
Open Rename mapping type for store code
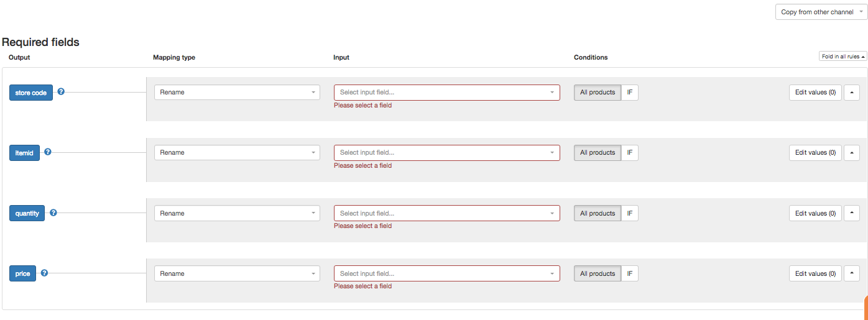(237, 93)
